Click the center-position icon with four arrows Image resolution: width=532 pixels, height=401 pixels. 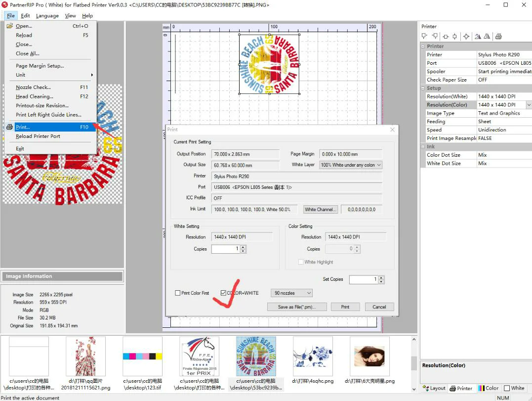[x=466, y=36]
